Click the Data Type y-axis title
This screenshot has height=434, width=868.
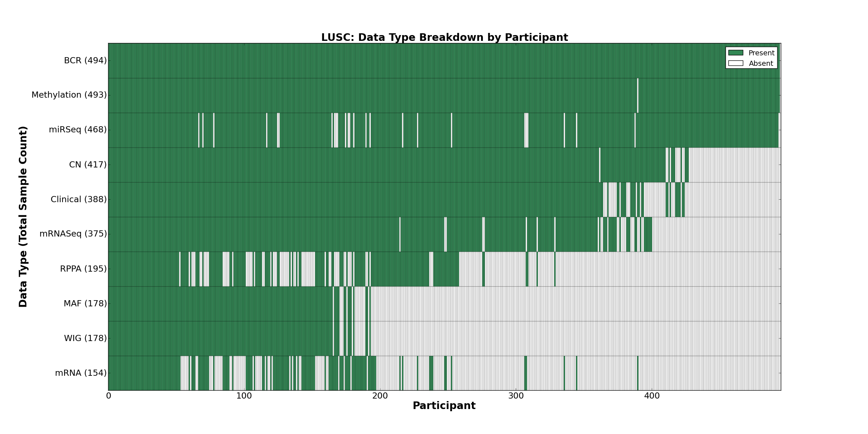pos(23,217)
